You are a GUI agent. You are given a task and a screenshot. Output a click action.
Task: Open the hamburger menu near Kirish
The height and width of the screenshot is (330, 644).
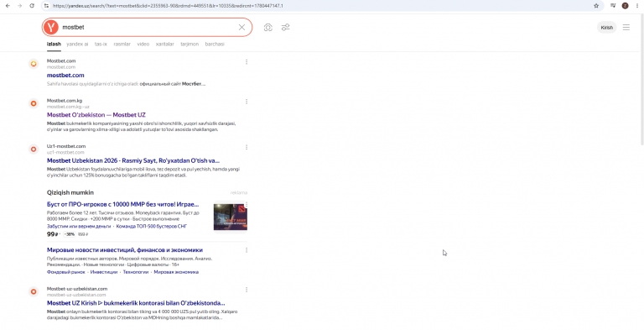[626, 28]
